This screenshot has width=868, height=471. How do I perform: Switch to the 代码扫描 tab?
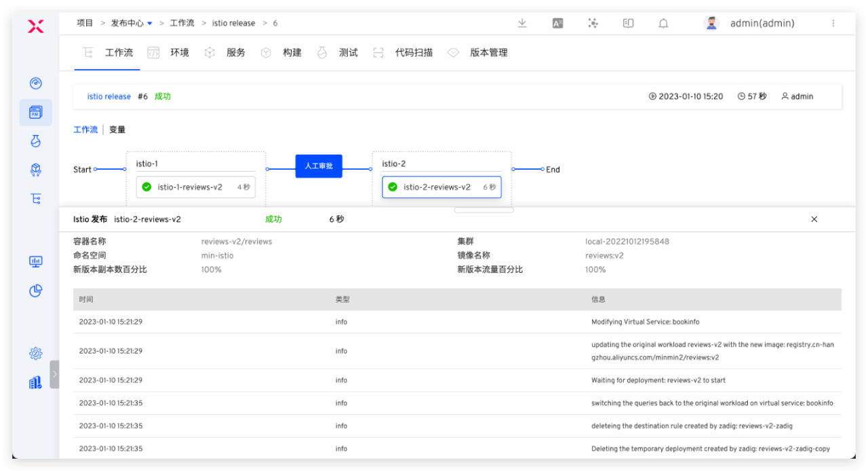coord(413,53)
